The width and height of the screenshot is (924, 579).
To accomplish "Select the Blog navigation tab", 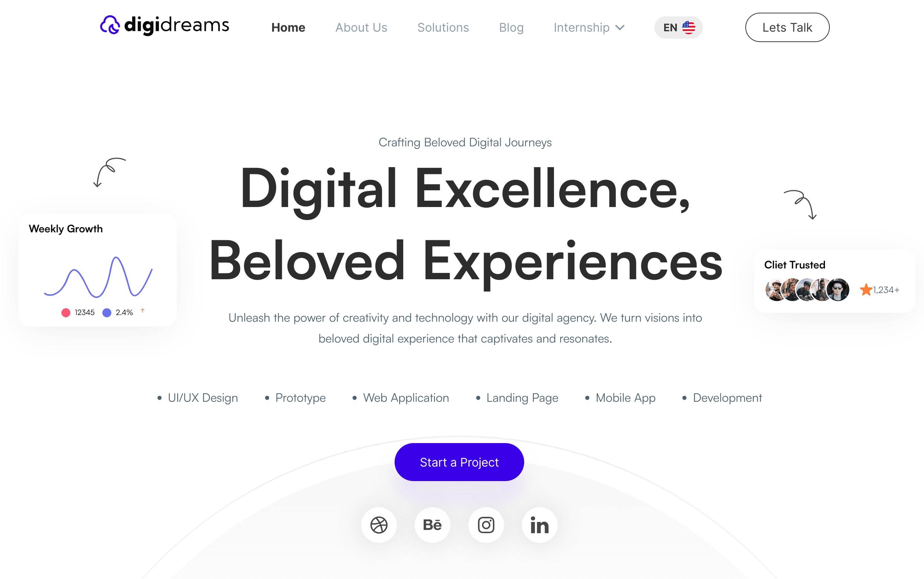I will click(x=512, y=27).
